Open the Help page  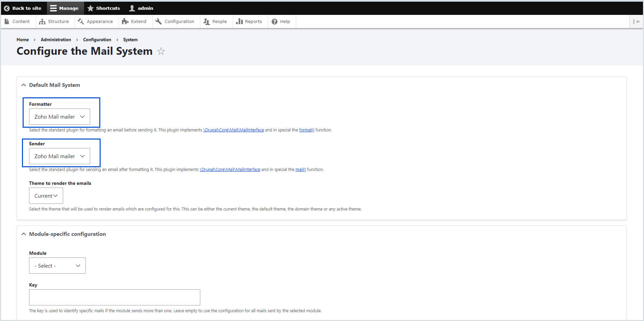(281, 21)
